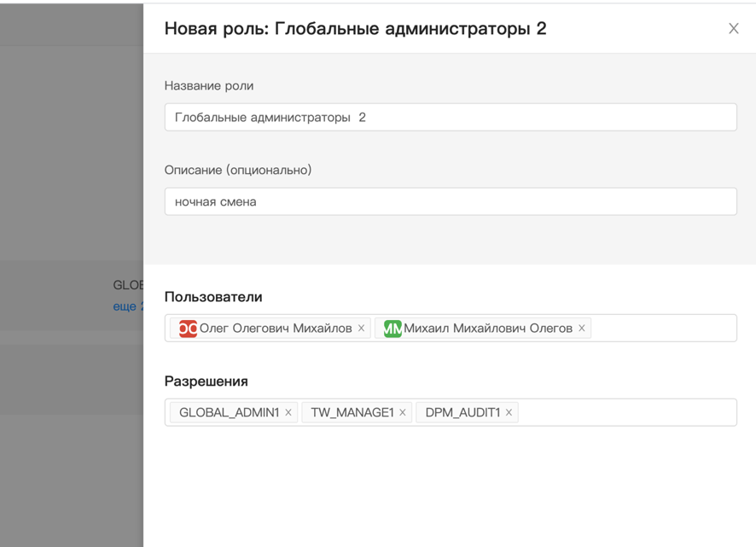The height and width of the screenshot is (547, 756).
Task: Remove user Олег Олегович Михайлов
Action: point(361,329)
